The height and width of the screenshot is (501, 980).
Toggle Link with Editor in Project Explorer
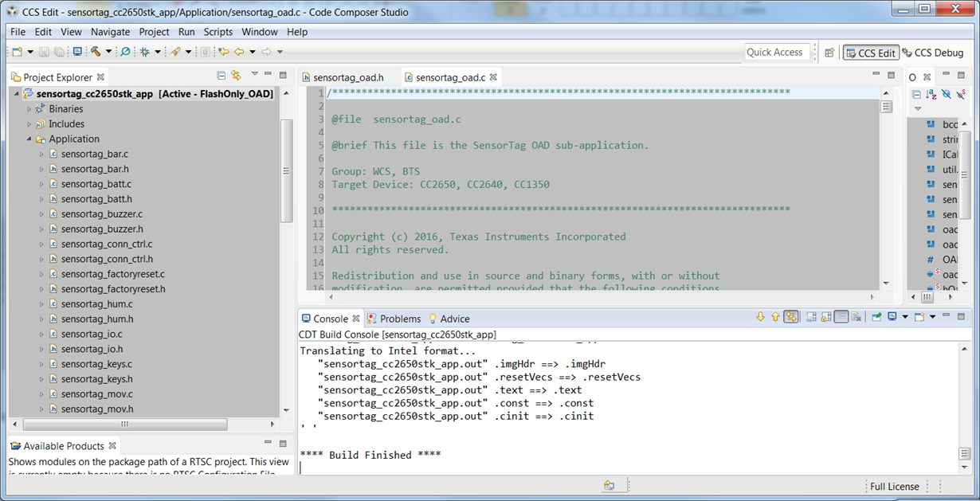click(236, 76)
